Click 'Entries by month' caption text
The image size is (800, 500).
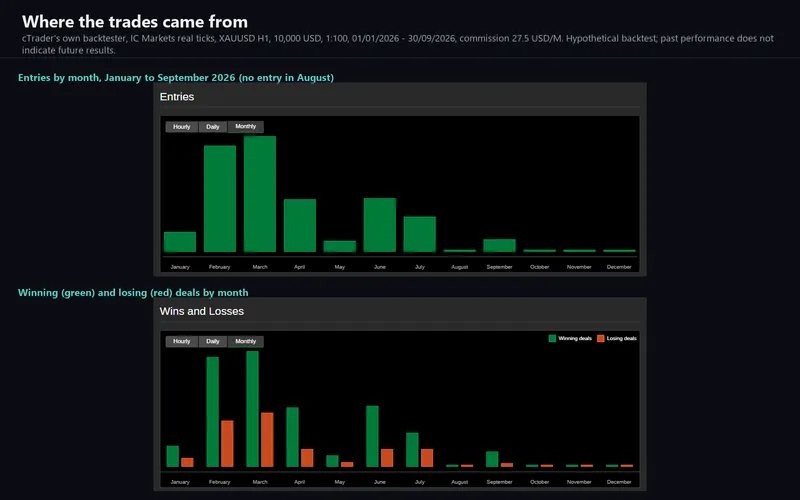pyautogui.click(x=176, y=78)
